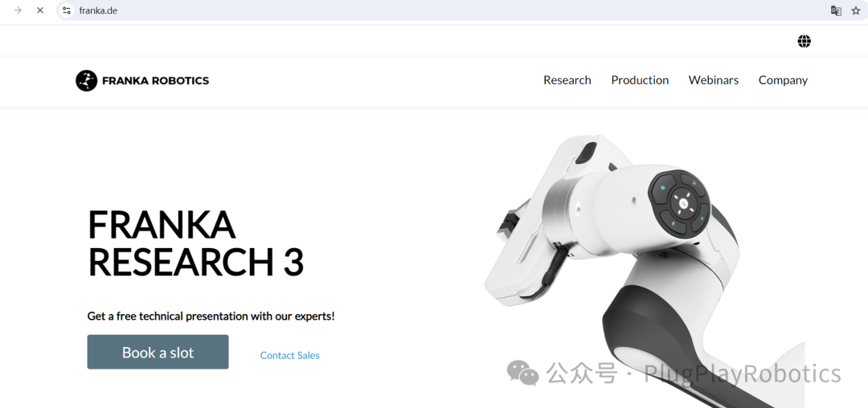This screenshot has height=408, width=868.
Task: Click the center of the robot's pilot control disc
Action: pos(683,204)
